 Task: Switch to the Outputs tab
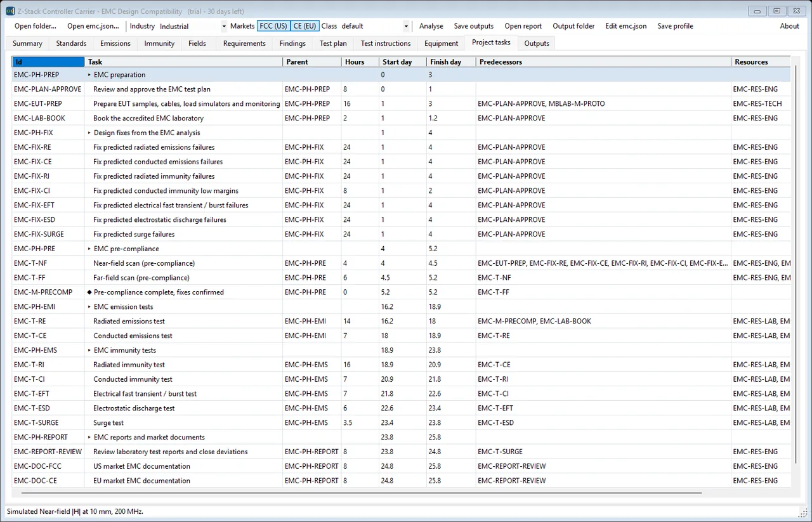[x=537, y=44]
